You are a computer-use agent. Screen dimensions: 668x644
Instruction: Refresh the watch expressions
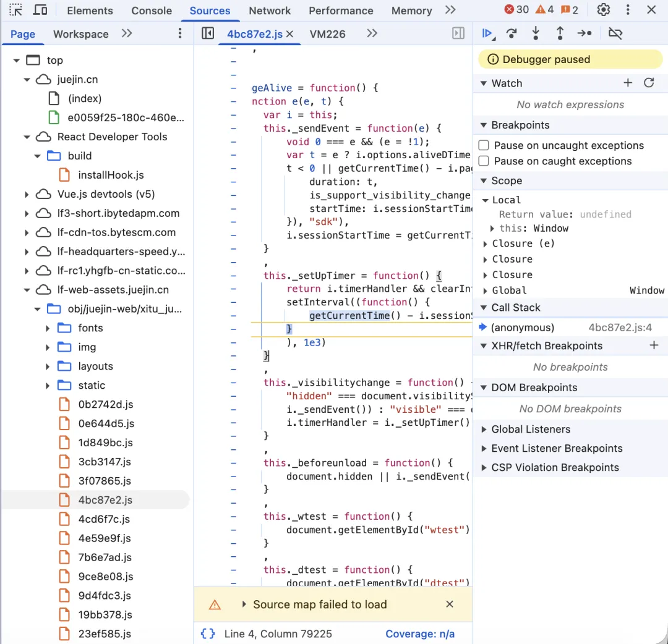(649, 83)
